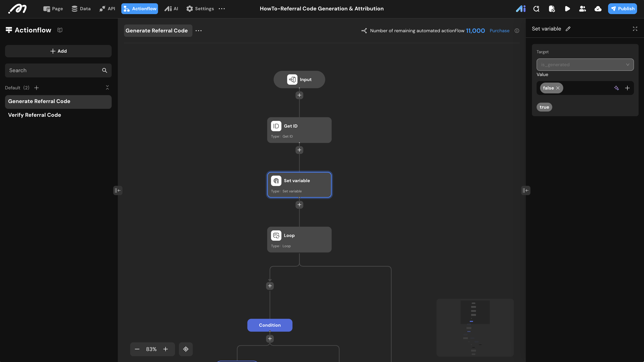Click the Purchase link
644x362 pixels.
(x=499, y=31)
